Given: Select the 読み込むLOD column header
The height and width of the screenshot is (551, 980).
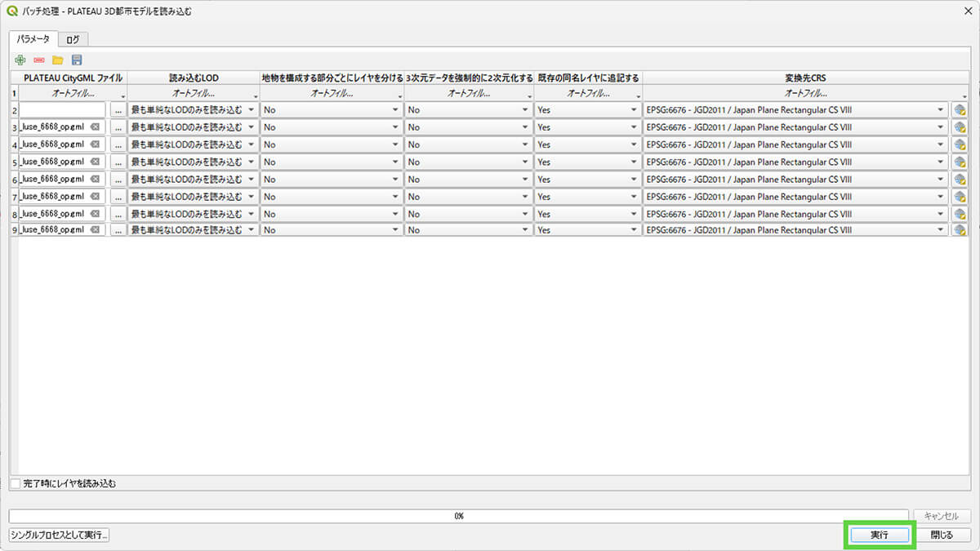Looking at the screenshot, I should [x=194, y=78].
